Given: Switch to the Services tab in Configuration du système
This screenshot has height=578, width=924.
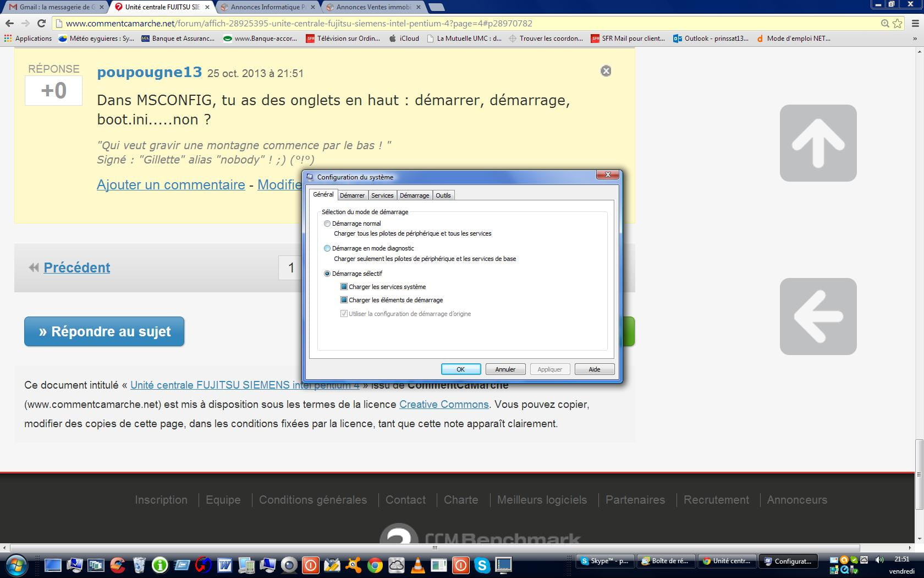Looking at the screenshot, I should [x=382, y=195].
